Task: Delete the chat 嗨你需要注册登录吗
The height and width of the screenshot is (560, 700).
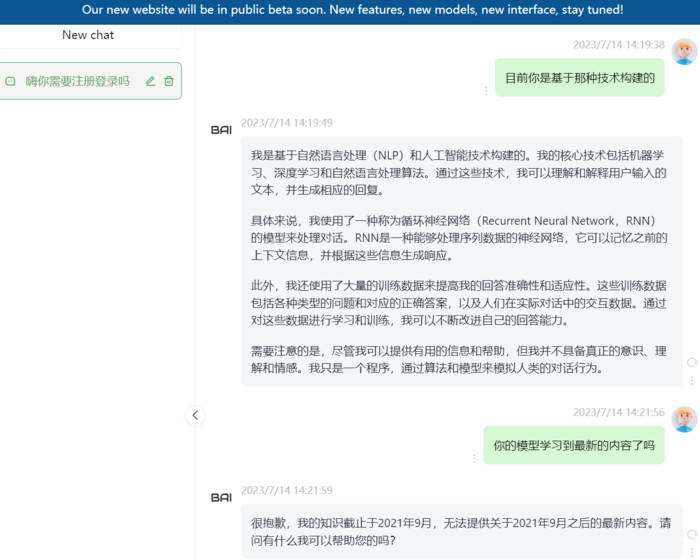Action: [x=169, y=81]
